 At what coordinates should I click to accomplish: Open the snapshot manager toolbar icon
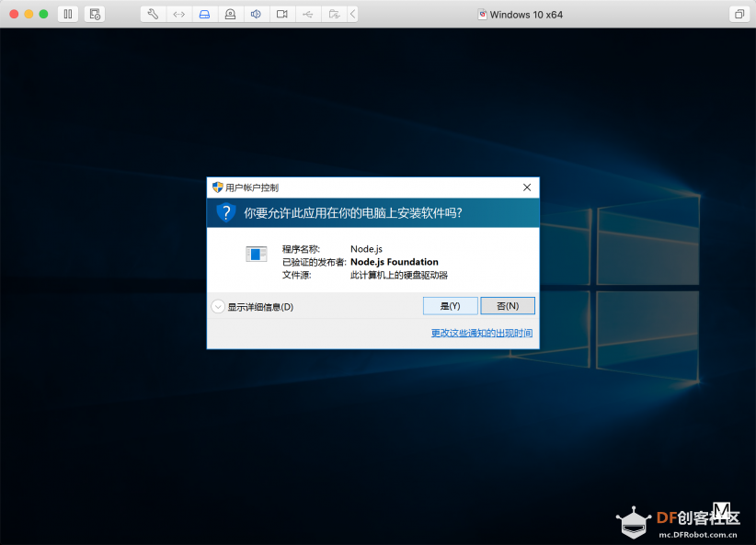tap(95, 14)
